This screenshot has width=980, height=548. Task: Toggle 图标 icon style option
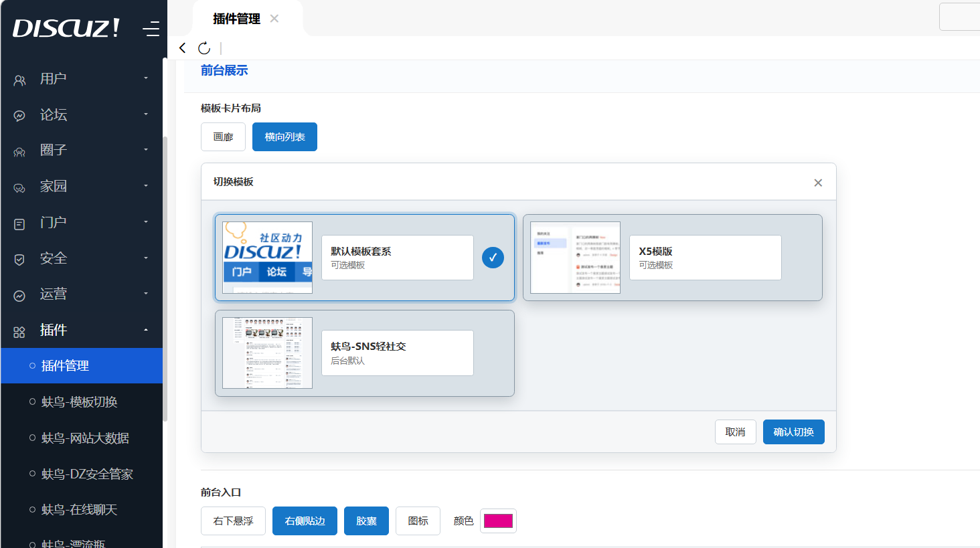pyautogui.click(x=418, y=521)
